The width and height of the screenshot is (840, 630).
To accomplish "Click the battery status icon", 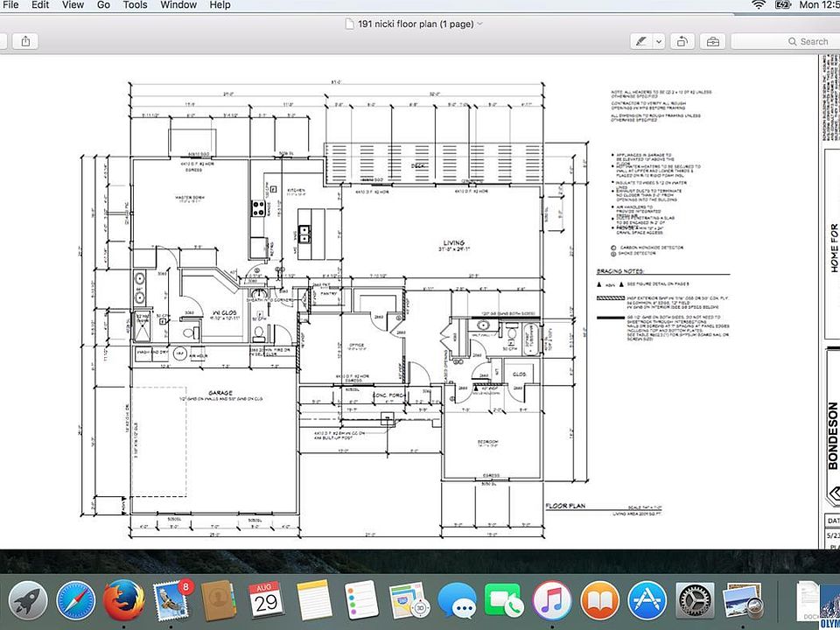I will point(783,5).
